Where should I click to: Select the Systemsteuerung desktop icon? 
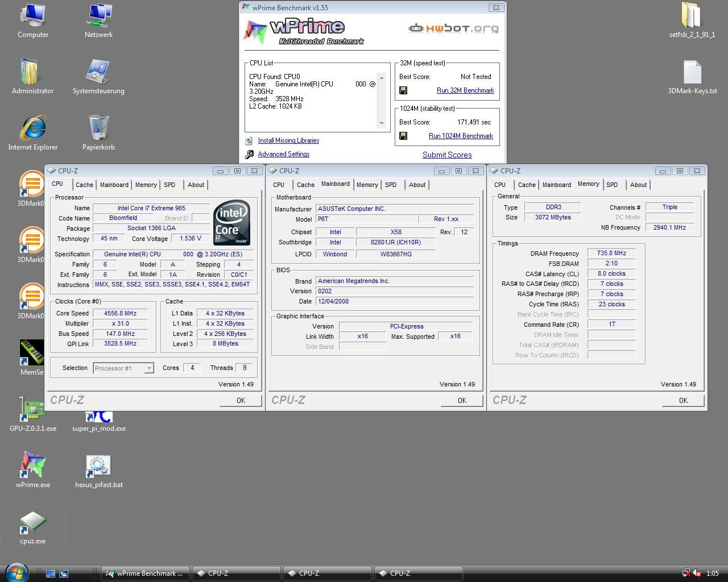[98, 77]
